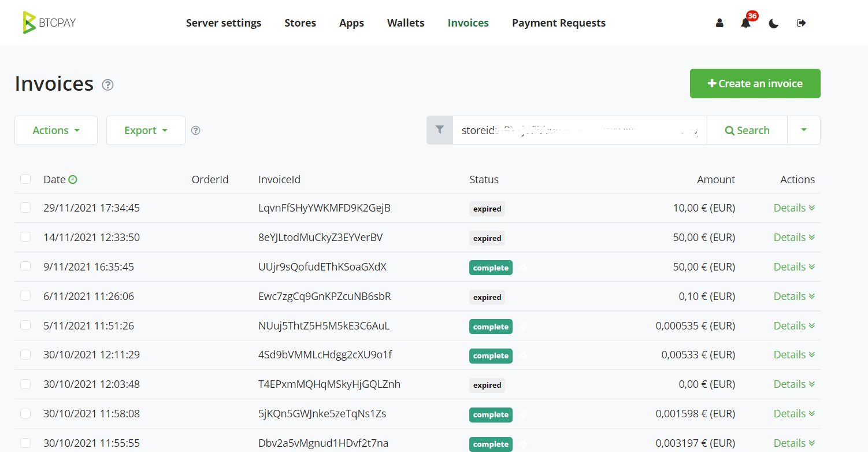Select the invoice dated 29/11/2021 17:34:45
Image resolution: width=868 pixels, height=452 pixels.
pyautogui.click(x=25, y=208)
